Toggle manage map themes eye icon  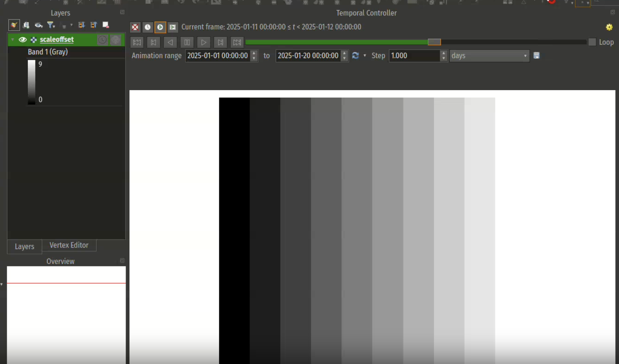38,25
